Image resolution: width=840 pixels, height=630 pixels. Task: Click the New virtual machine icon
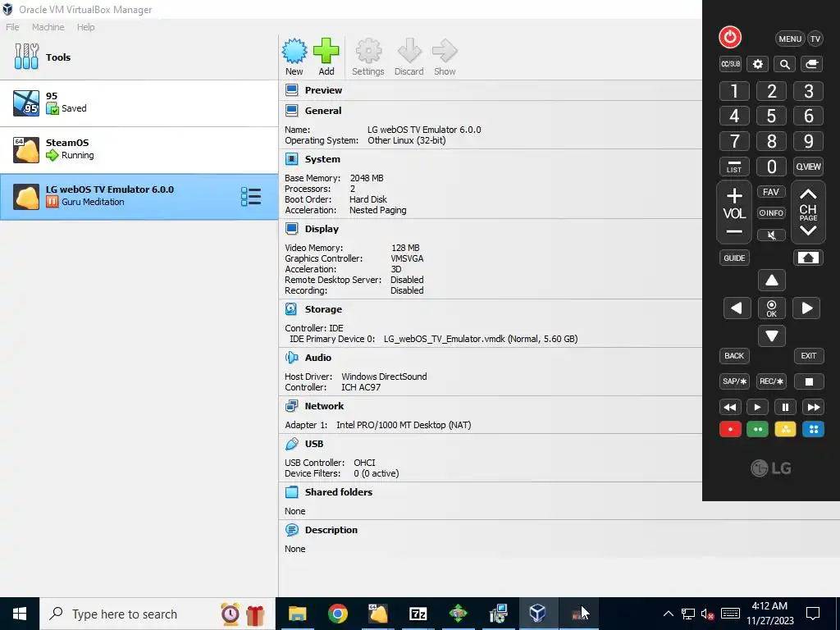pyautogui.click(x=294, y=57)
